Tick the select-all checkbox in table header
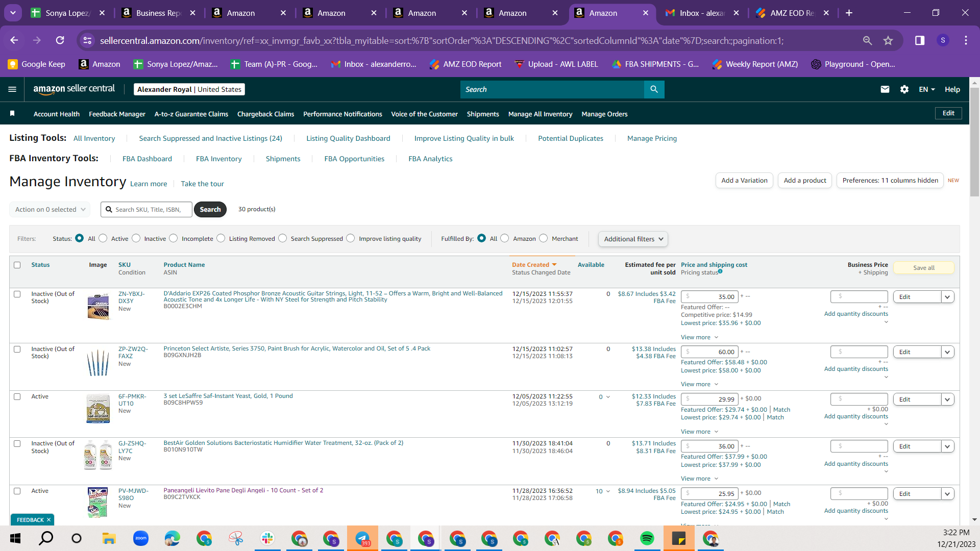This screenshot has width=980, height=551. tap(17, 265)
